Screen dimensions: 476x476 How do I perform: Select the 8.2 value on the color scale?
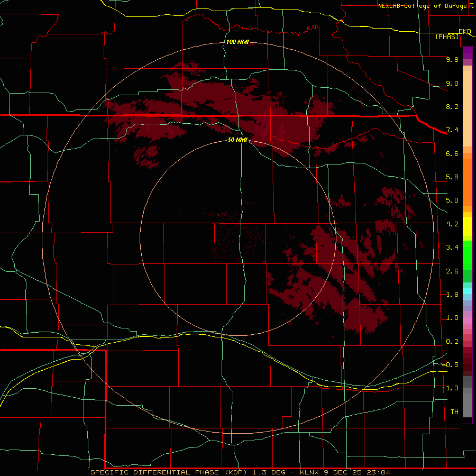point(452,106)
